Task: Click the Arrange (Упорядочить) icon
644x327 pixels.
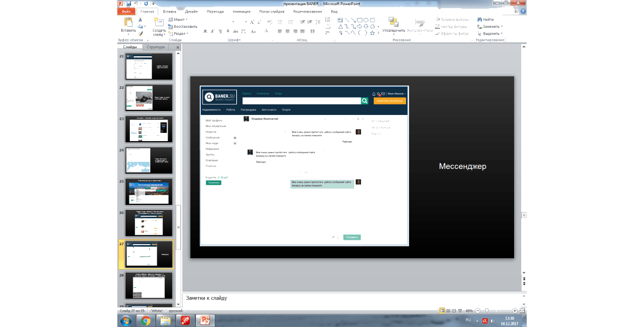Action: pos(393,22)
